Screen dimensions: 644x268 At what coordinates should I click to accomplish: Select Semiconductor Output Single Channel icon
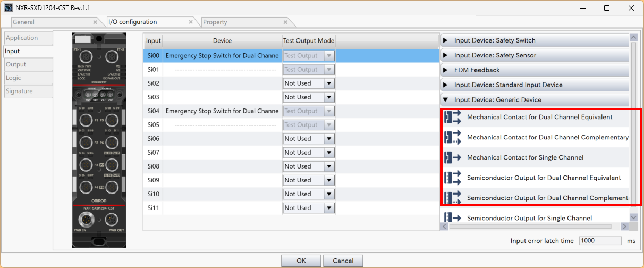coord(453,218)
